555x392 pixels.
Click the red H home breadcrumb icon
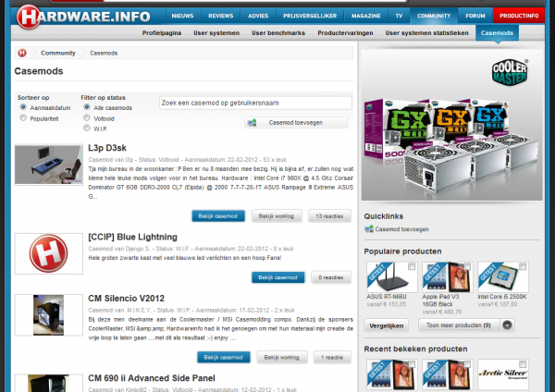22,53
